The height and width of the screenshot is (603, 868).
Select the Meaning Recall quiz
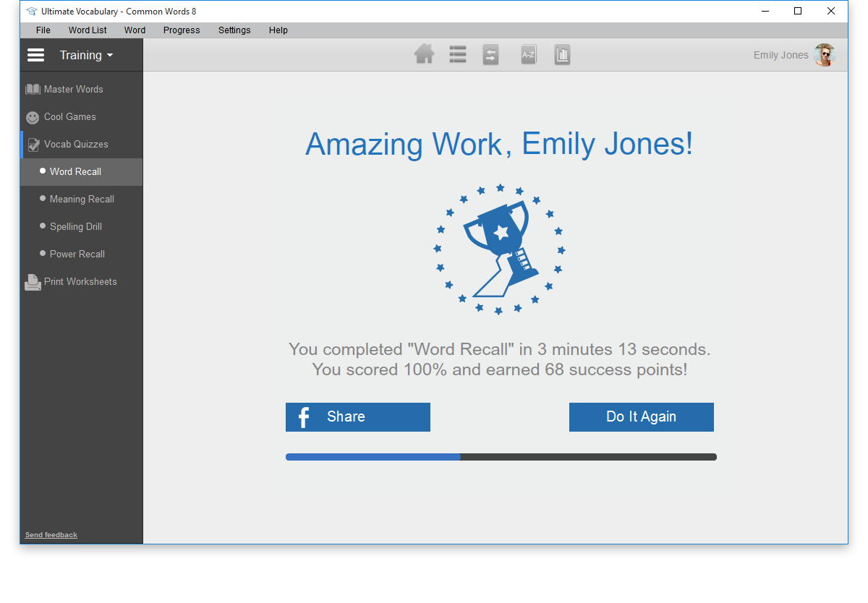82,200
